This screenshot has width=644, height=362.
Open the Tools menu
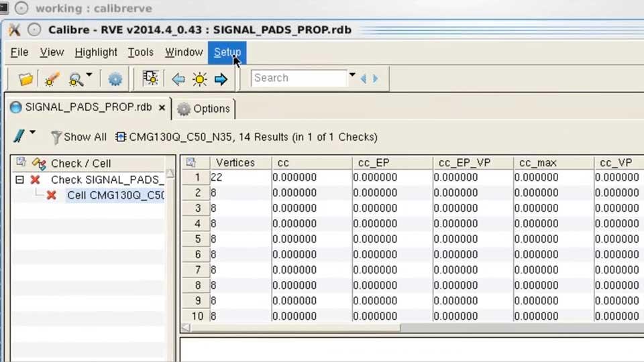point(140,52)
